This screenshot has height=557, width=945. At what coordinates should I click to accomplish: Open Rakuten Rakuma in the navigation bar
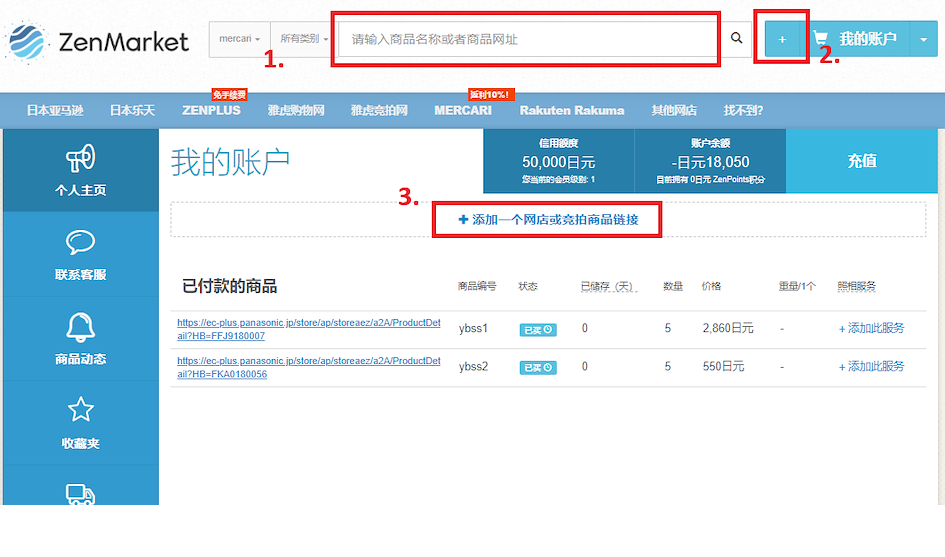click(572, 110)
